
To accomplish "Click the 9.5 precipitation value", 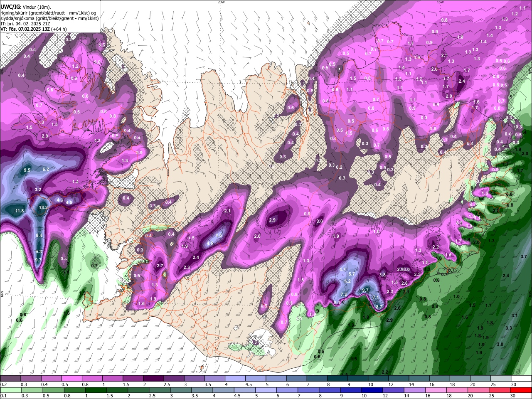I will (27, 170).
